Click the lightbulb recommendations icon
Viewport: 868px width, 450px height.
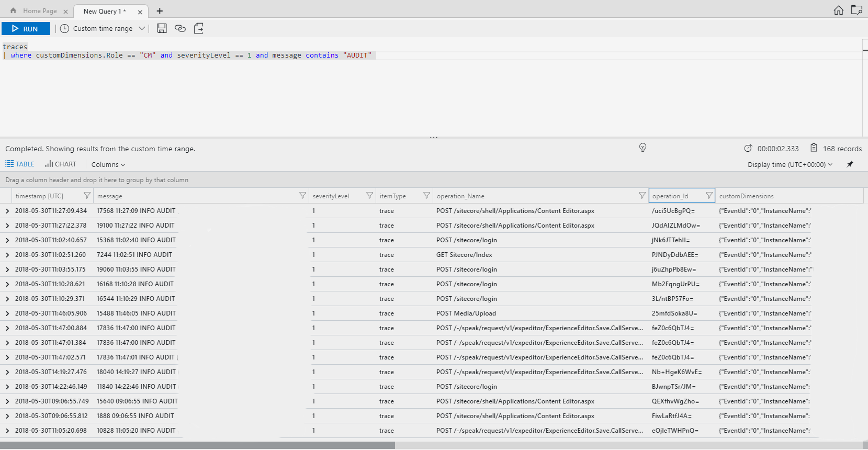[642, 148]
